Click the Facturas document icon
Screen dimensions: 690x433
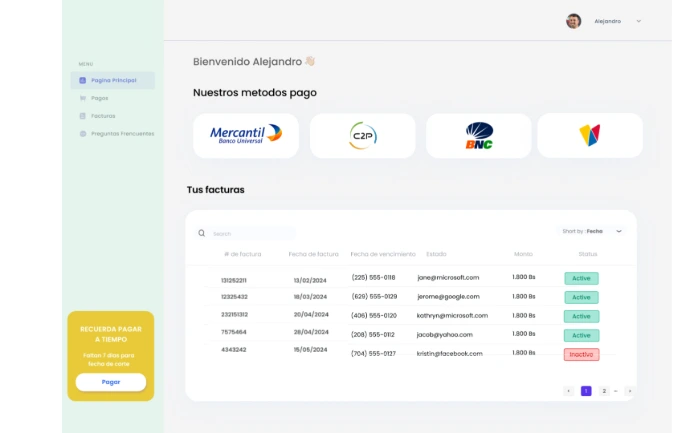pyautogui.click(x=82, y=116)
